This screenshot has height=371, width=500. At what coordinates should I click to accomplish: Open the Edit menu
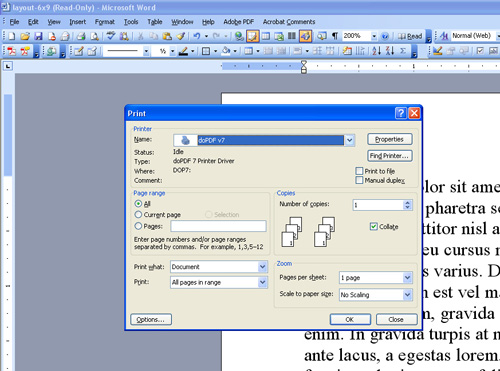point(33,22)
